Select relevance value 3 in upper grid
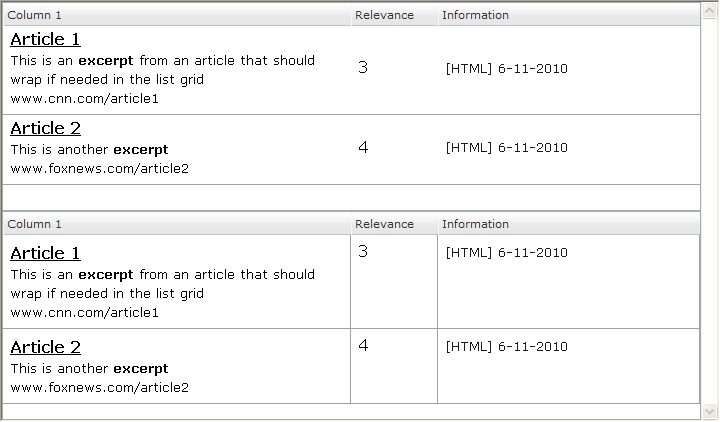 [363, 68]
